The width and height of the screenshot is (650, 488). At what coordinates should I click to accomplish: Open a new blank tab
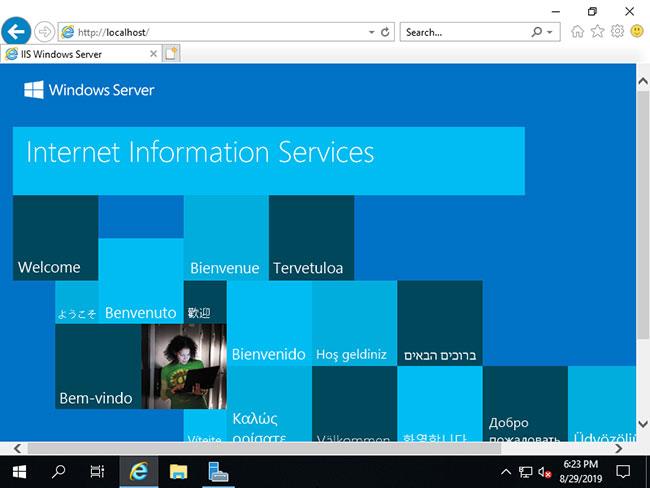tap(171, 54)
